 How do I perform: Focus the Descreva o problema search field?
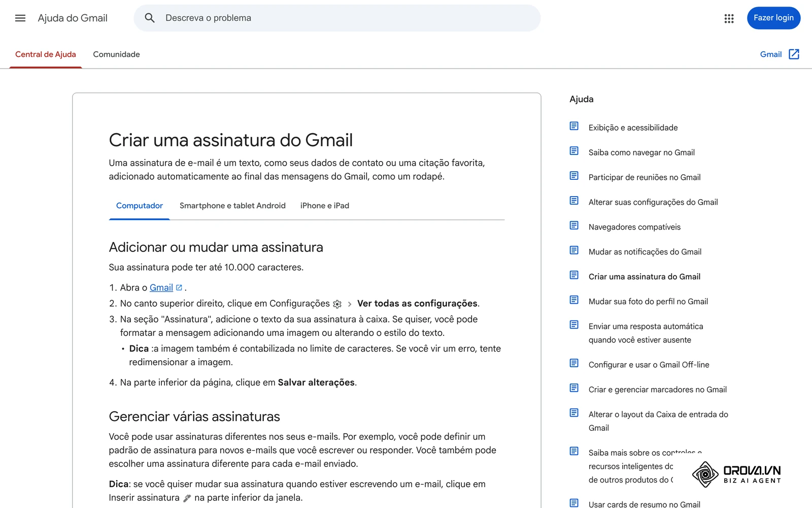click(x=337, y=18)
